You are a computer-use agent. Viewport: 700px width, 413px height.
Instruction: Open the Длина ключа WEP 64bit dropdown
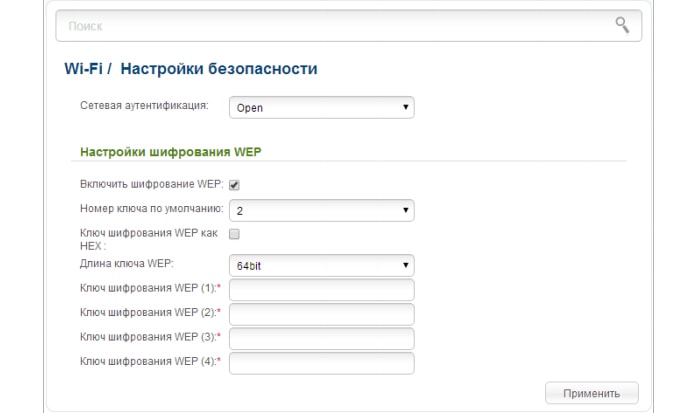(321, 266)
